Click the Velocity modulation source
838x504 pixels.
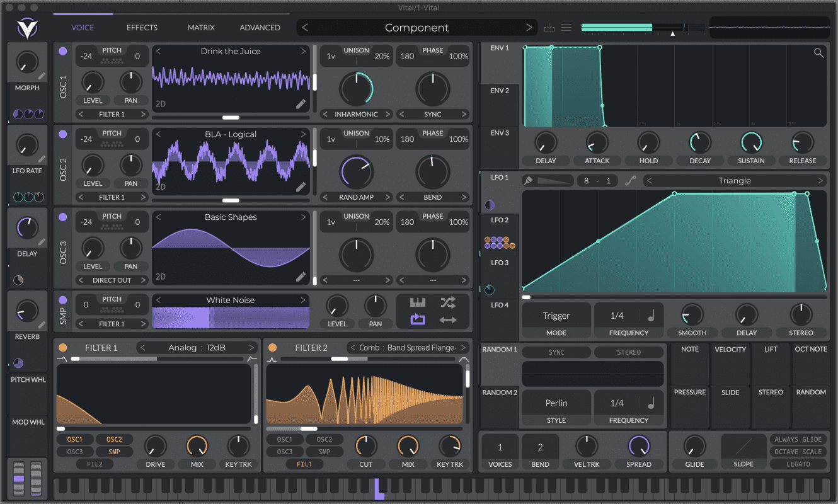(x=730, y=365)
